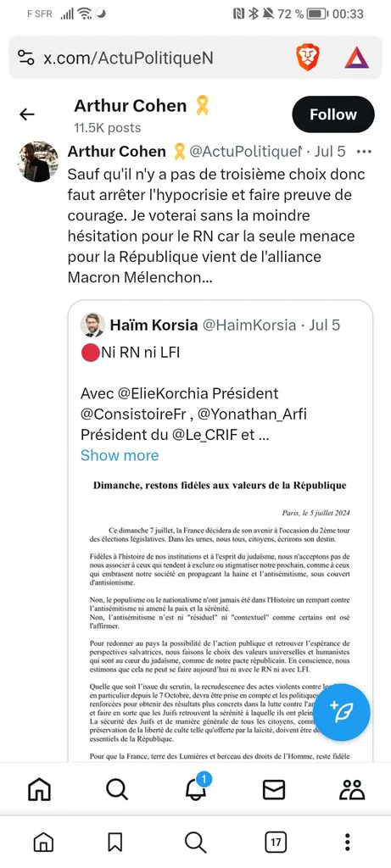Open X direct messages envelope

(274, 790)
